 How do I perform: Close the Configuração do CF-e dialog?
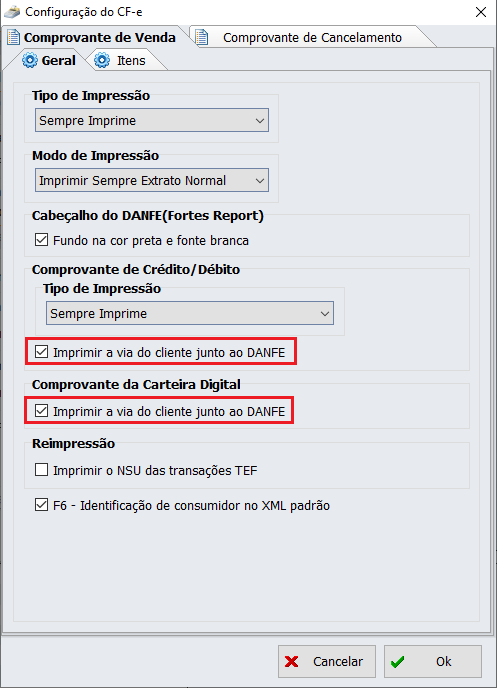pyautogui.click(x=481, y=12)
